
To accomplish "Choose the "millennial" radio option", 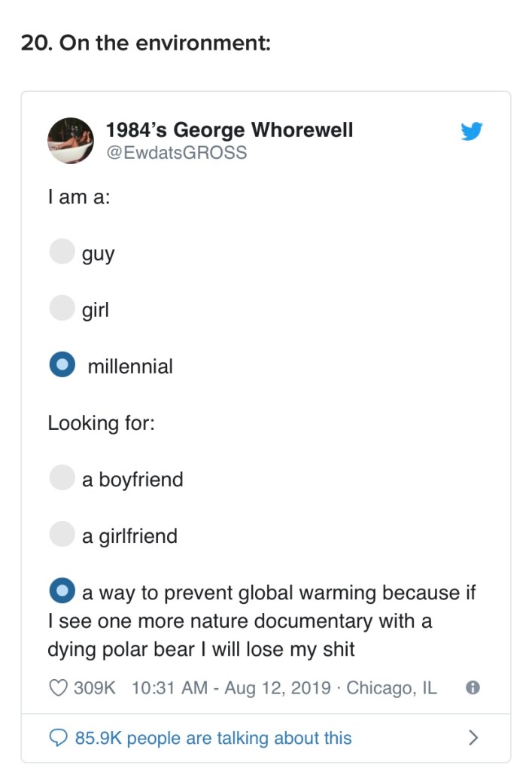I will (x=62, y=364).
